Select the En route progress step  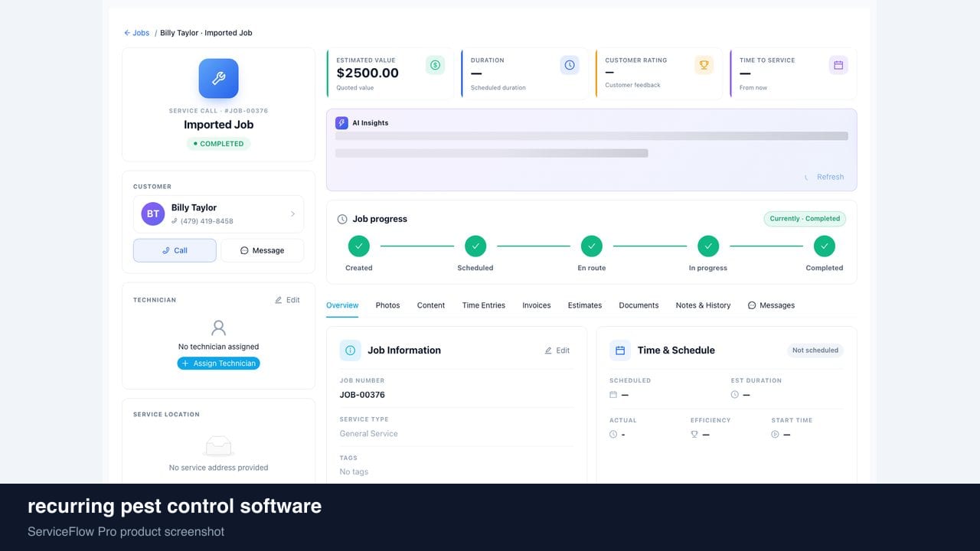[591, 246]
